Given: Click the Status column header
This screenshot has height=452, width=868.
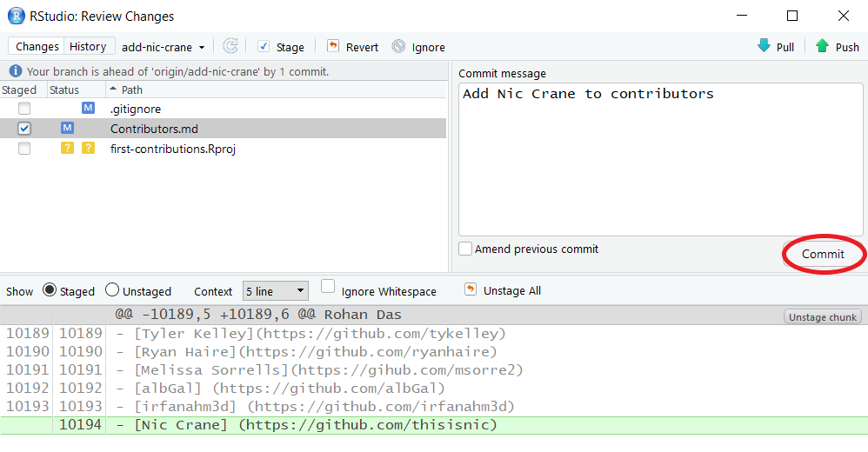Looking at the screenshot, I should click(64, 90).
